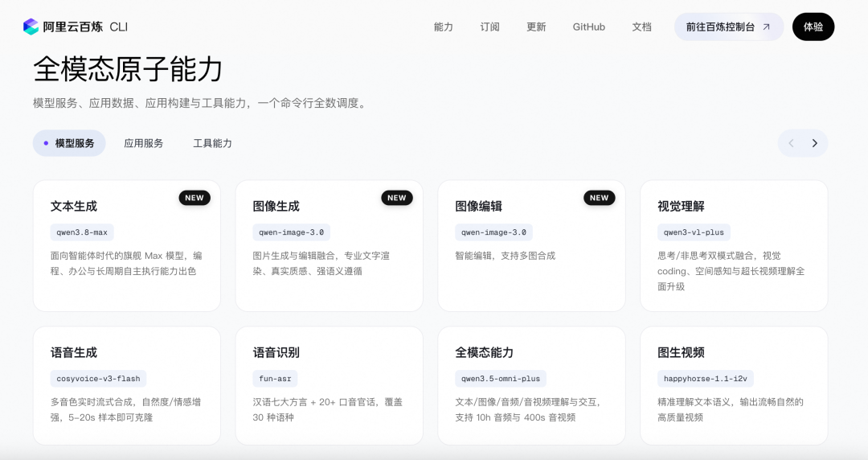Click description starting 精准理解文本语义
This screenshot has height=460, width=868.
coord(730,409)
